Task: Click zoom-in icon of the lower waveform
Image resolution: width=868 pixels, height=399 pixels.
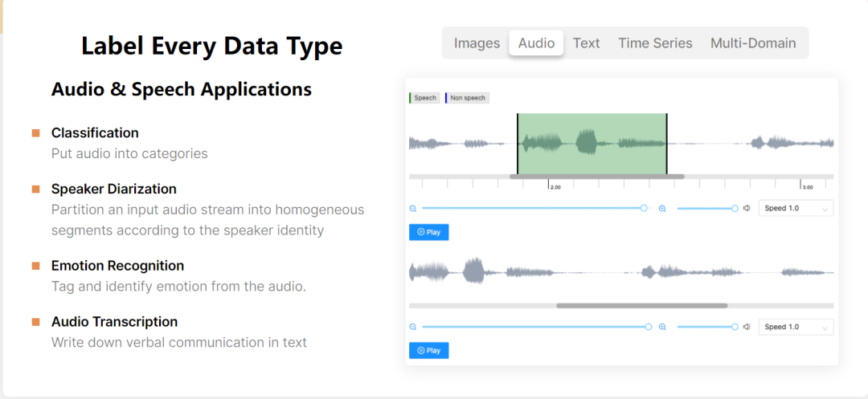Action: click(x=662, y=327)
